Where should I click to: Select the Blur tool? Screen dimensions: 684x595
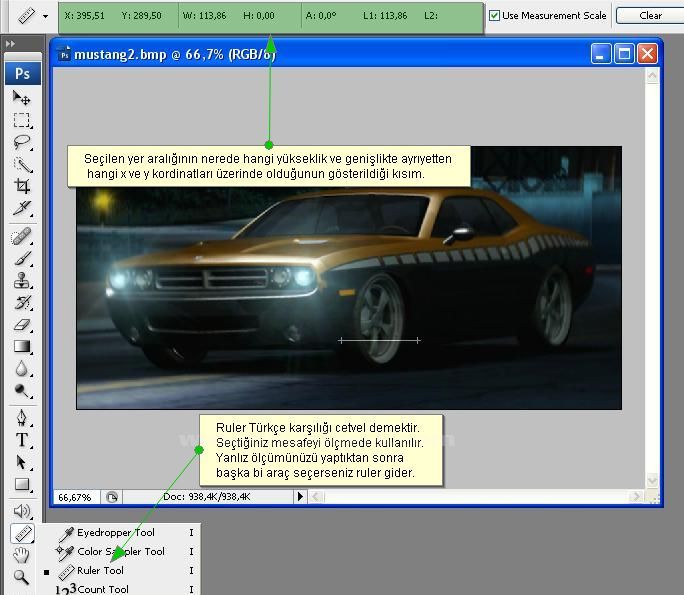pyautogui.click(x=22, y=369)
